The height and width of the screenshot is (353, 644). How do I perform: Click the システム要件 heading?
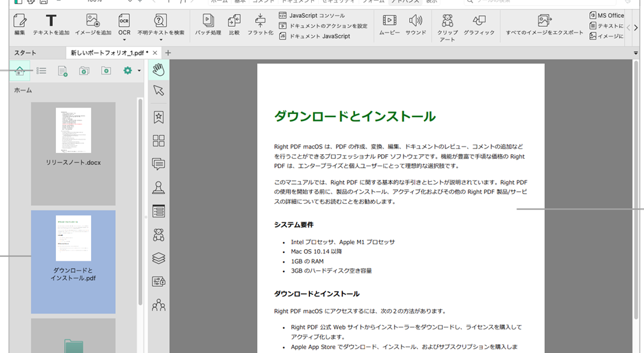(x=293, y=225)
